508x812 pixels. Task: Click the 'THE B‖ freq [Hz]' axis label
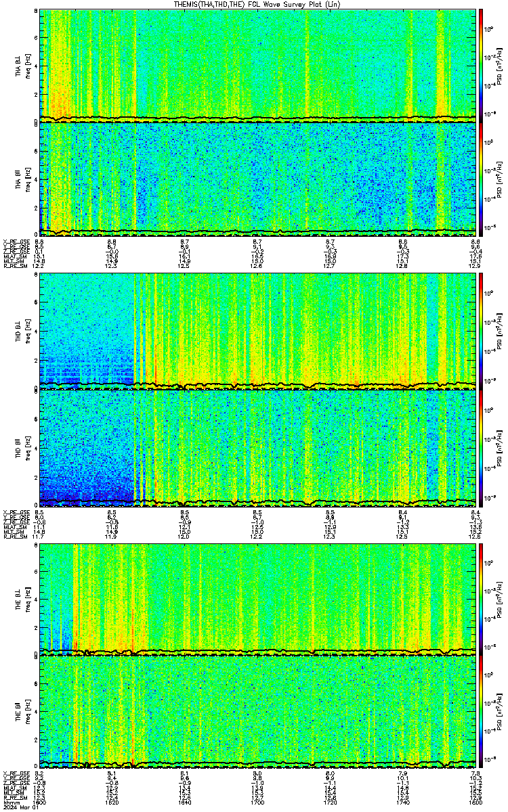point(22,713)
